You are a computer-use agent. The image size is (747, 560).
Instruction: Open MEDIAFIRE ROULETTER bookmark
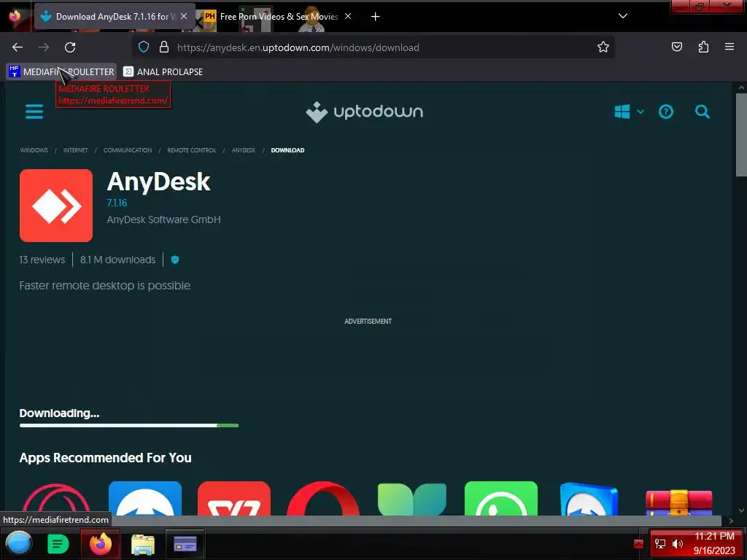pos(61,72)
